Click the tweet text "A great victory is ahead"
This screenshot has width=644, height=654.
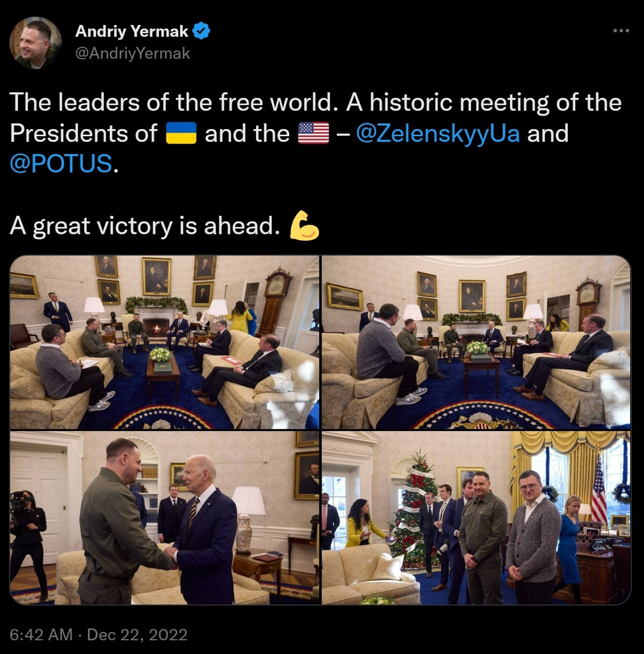point(144,226)
